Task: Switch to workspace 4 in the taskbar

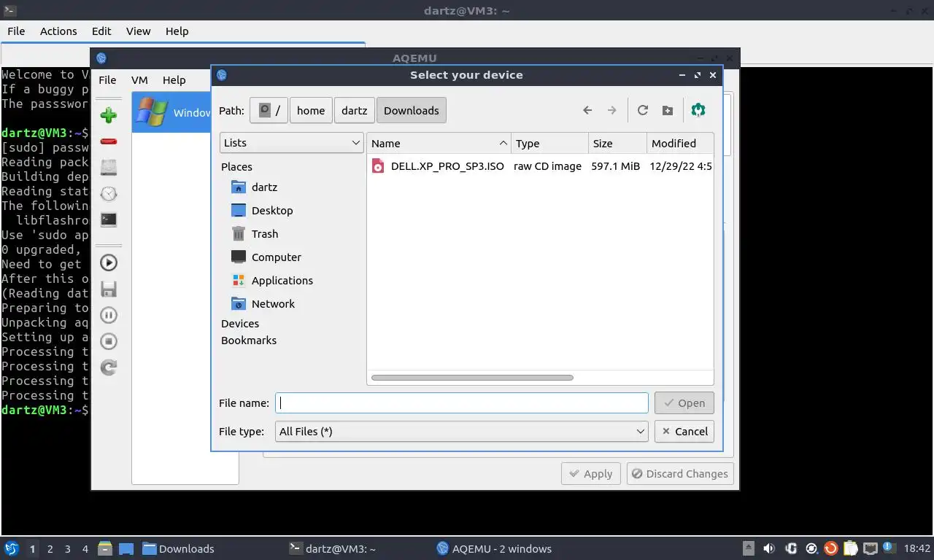Action: (85, 549)
